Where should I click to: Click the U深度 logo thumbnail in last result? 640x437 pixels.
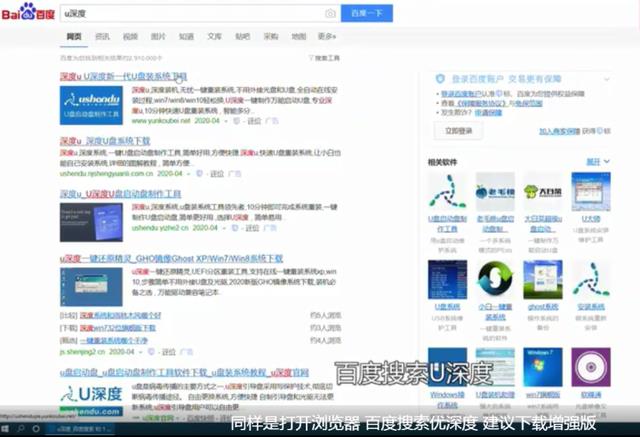(91, 400)
